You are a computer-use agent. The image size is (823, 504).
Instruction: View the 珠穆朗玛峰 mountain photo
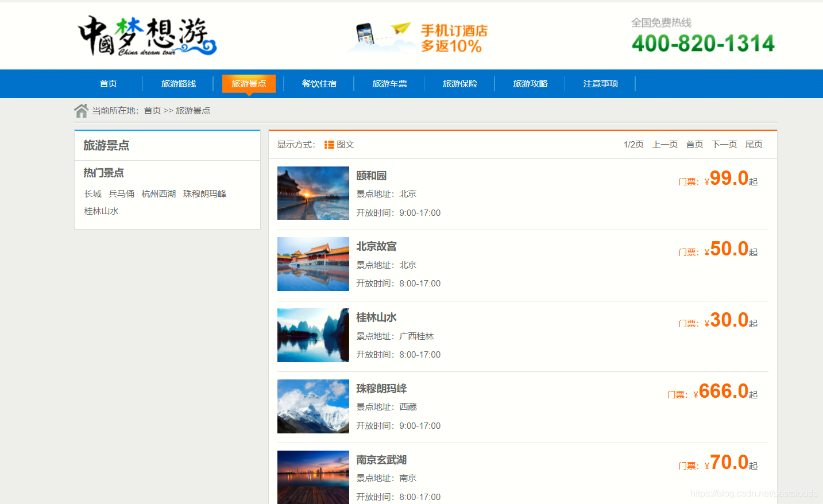point(313,406)
